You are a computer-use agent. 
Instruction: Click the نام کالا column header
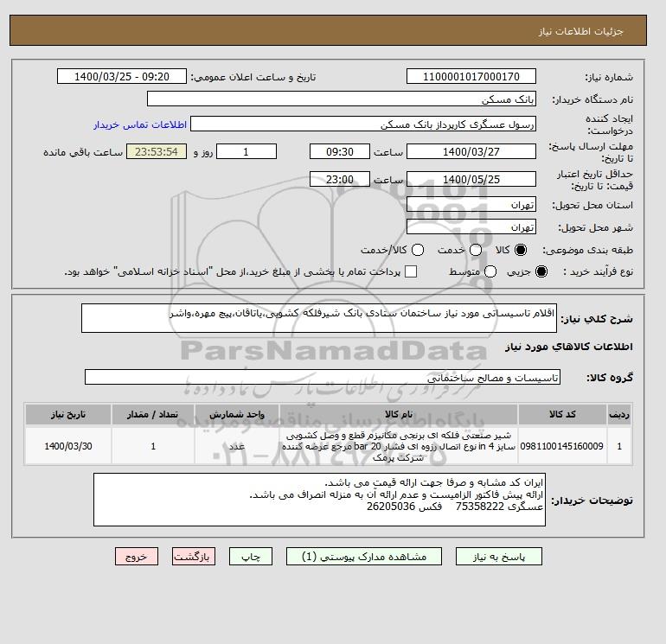coord(399,414)
